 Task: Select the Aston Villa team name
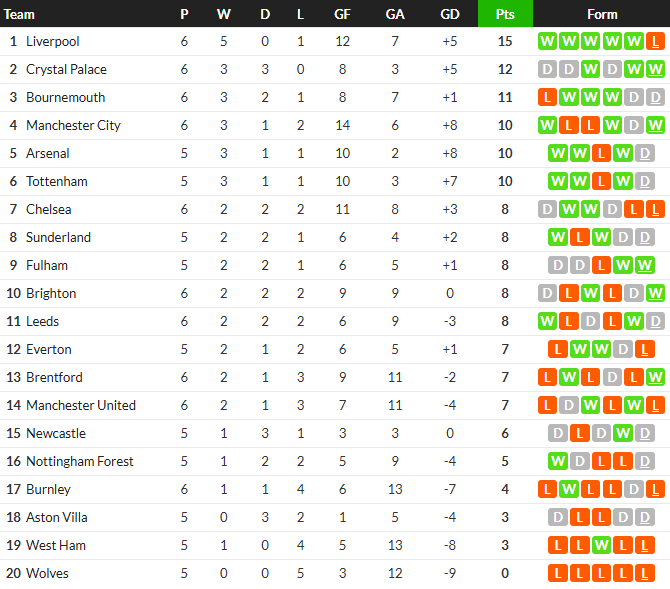tap(57, 518)
